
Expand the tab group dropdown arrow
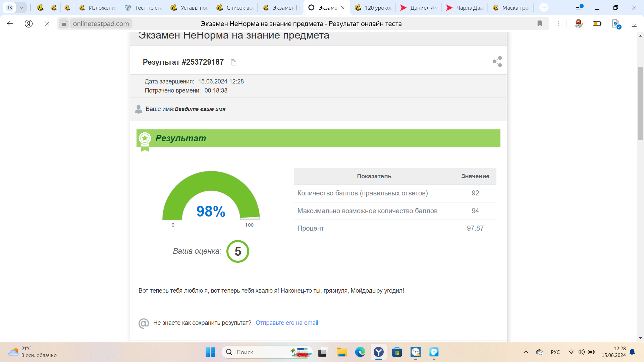(21, 7)
